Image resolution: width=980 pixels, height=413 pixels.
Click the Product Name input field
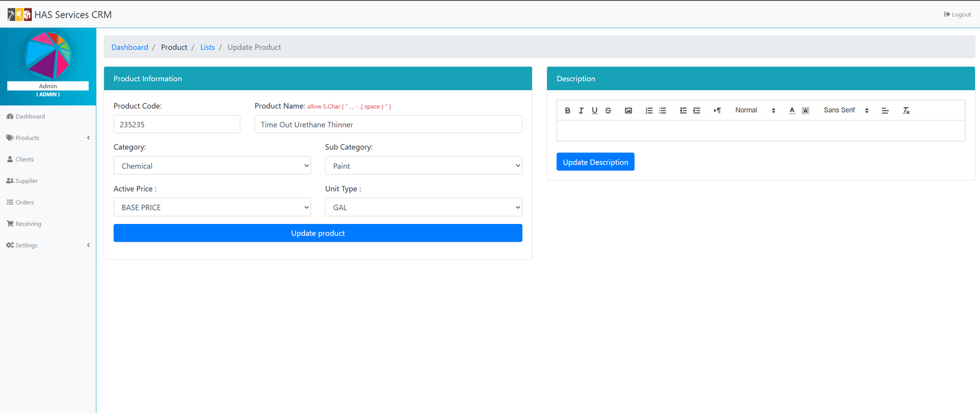pos(388,124)
